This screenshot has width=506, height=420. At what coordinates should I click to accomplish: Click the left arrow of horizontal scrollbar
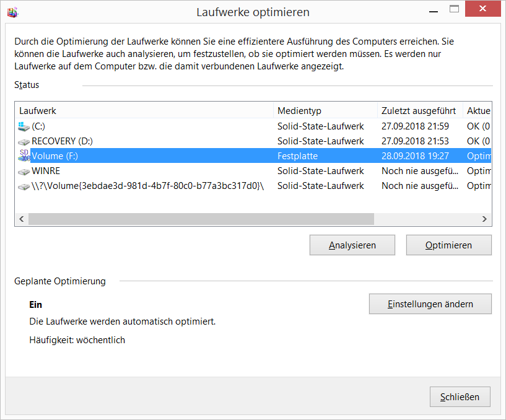click(x=22, y=219)
